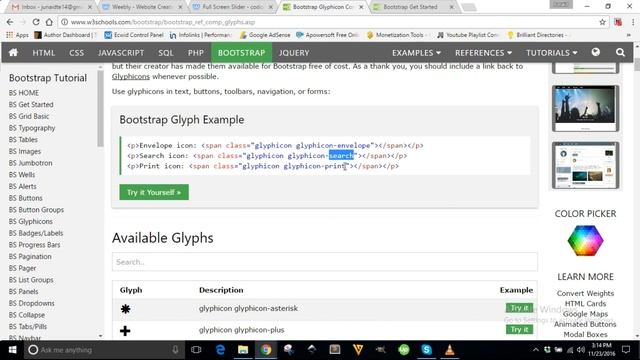The width and height of the screenshot is (640, 360).
Task: Switch to the Full Screen Slider tab
Action: [x=233, y=7]
